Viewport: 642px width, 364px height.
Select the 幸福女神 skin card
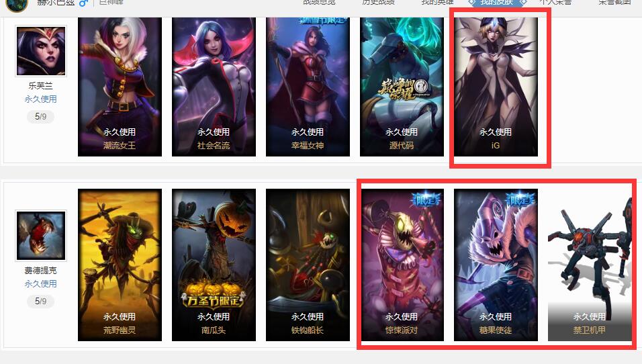pyautogui.click(x=308, y=87)
